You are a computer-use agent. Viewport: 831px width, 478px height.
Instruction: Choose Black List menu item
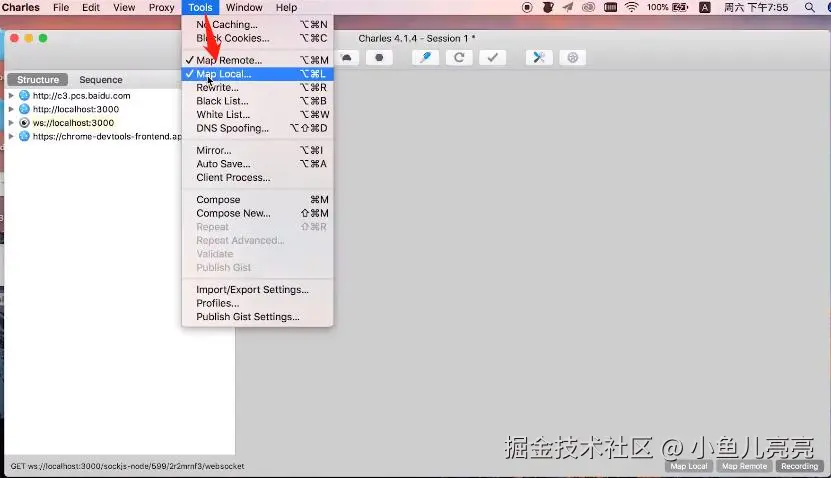pos(258,101)
